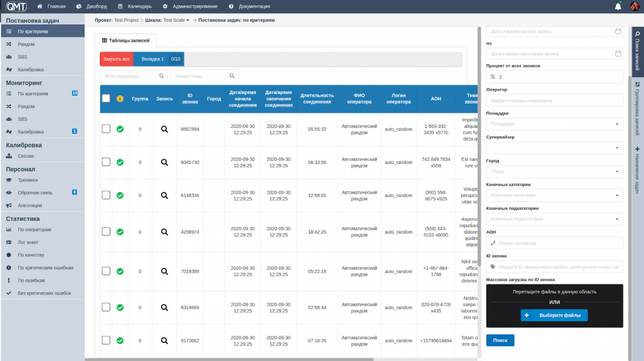Click the end date calendar icon

[x=618, y=53]
